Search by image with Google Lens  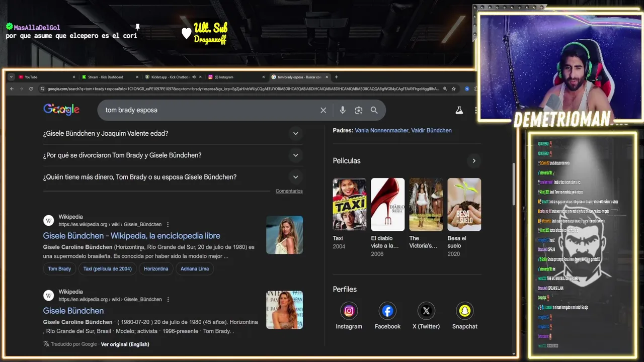click(358, 110)
